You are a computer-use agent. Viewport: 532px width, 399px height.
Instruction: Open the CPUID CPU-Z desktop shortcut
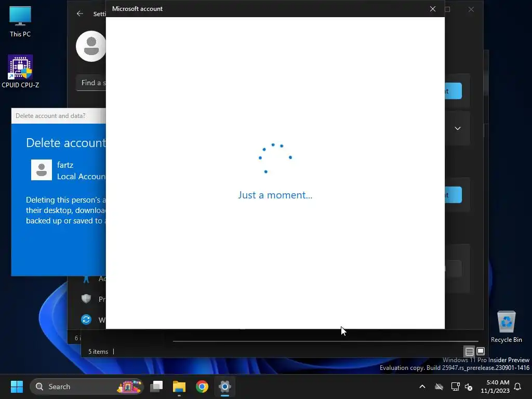coord(20,71)
